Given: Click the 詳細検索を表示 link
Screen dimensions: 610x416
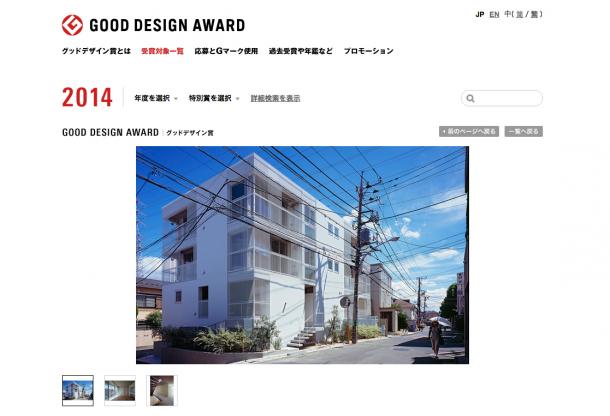Looking at the screenshot, I should coord(275,98).
